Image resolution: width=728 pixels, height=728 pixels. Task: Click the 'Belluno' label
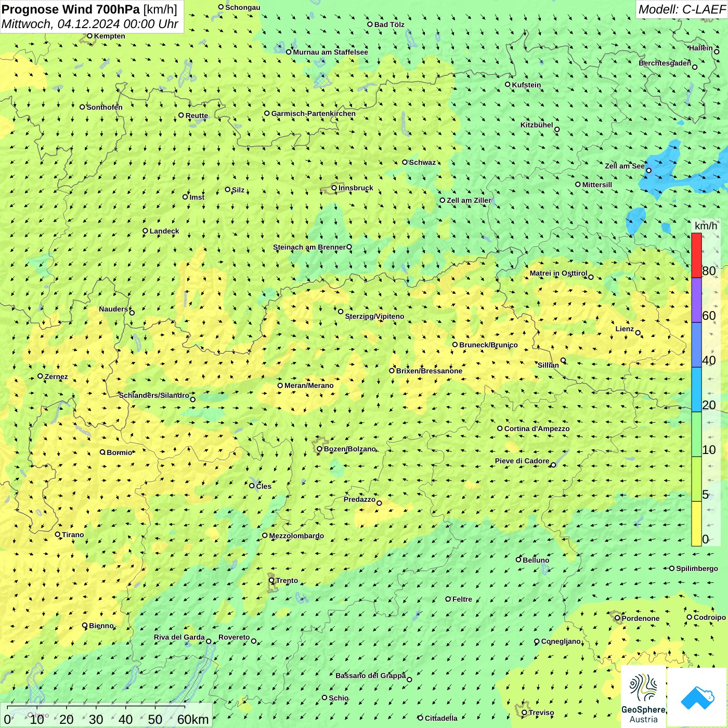point(536,560)
